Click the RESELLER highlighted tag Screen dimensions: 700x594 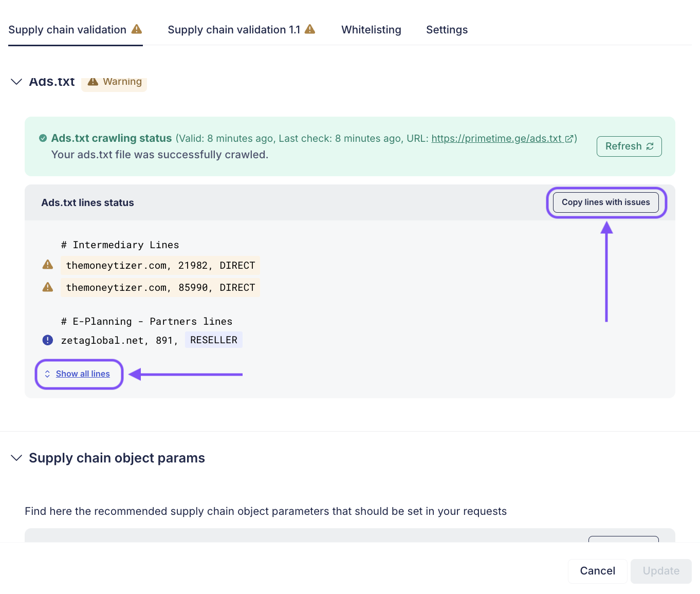(x=214, y=340)
